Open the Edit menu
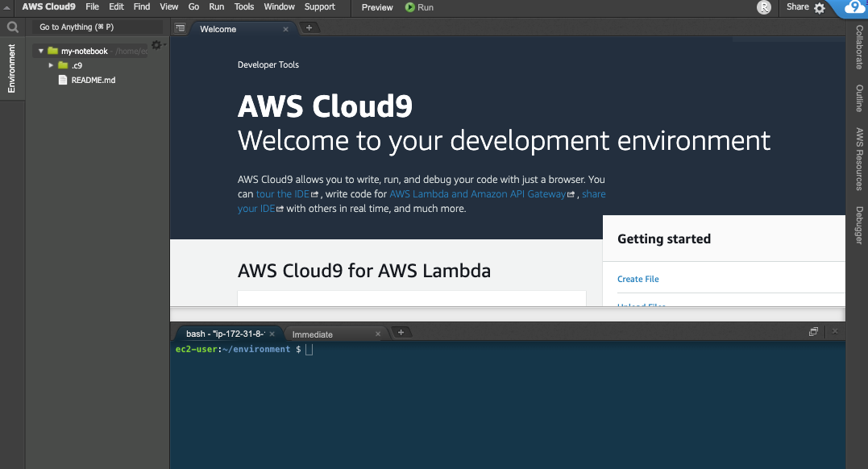Screen dimensions: 868x469 click(x=116, y=6)
